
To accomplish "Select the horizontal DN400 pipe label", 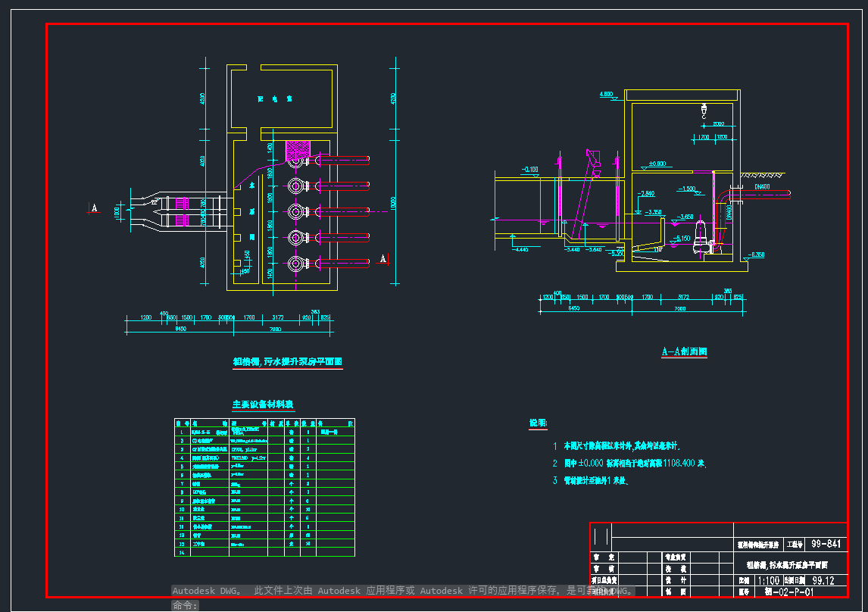I will (x=762, y=187).
